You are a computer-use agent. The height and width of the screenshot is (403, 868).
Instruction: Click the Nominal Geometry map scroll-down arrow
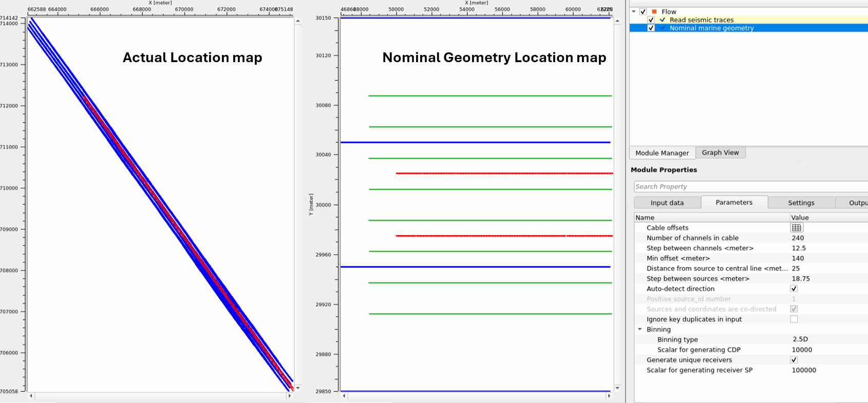point(617,388)
